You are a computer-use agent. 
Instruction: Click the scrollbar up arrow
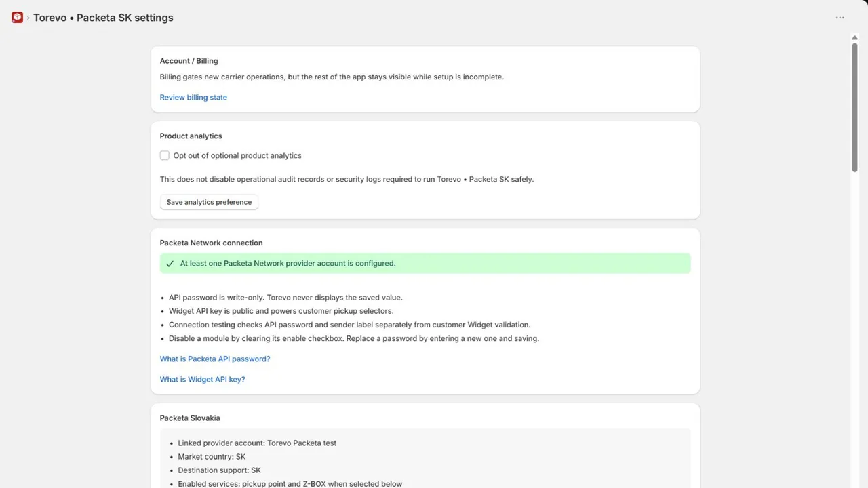pos(855,37)
